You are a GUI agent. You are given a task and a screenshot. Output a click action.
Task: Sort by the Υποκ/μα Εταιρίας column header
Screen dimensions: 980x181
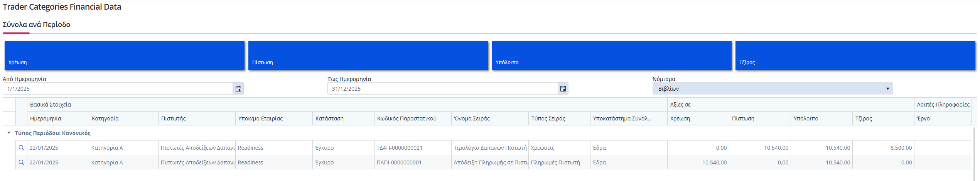[274, 118]
